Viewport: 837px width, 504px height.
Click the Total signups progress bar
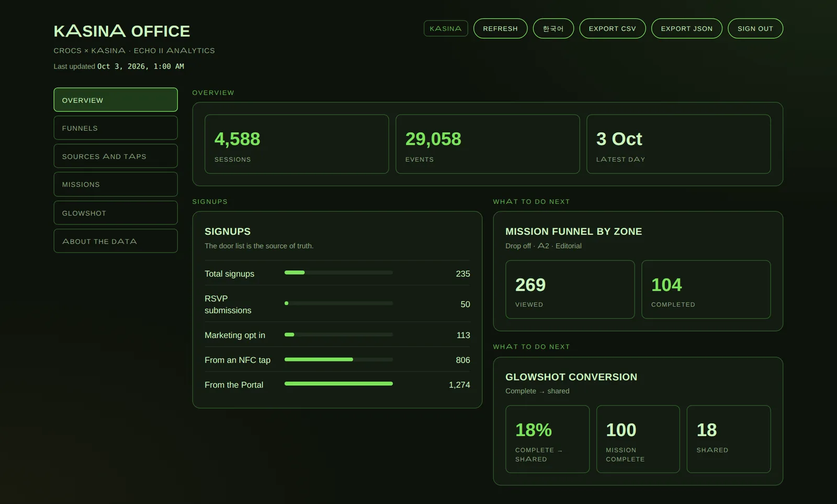(338, 272)
